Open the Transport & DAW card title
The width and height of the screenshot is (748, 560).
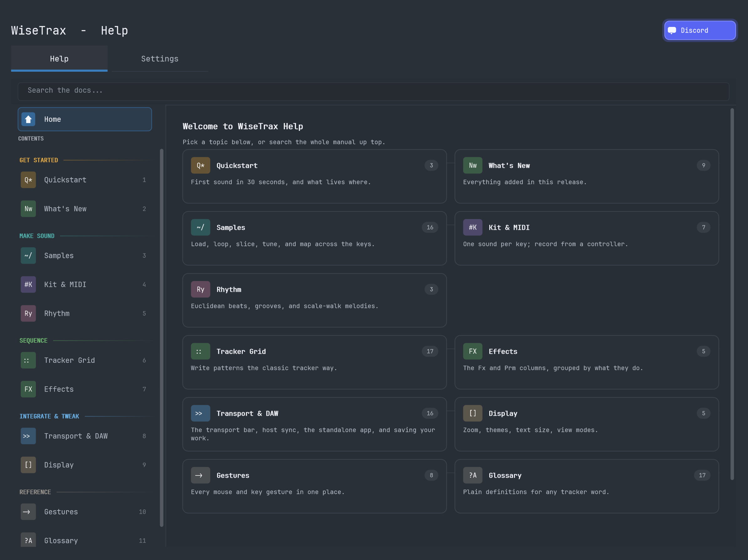pos(247,413)
